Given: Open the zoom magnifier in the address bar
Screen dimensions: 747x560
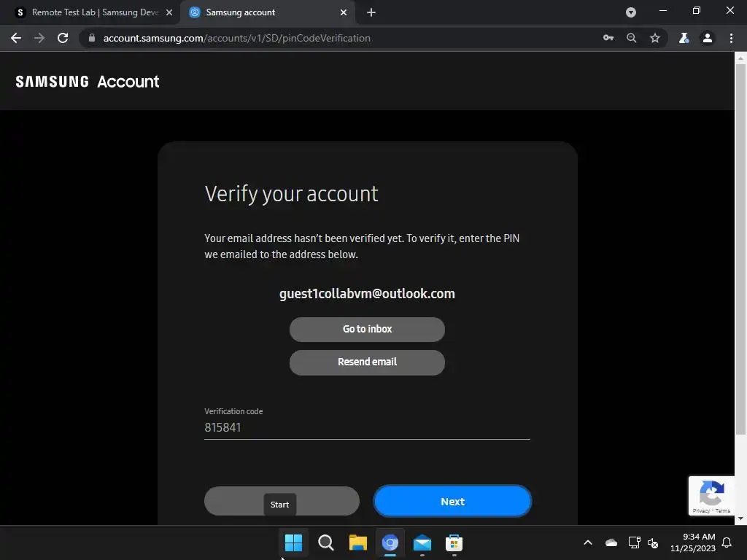Looking at the screenshot, I should coord(632,38).
